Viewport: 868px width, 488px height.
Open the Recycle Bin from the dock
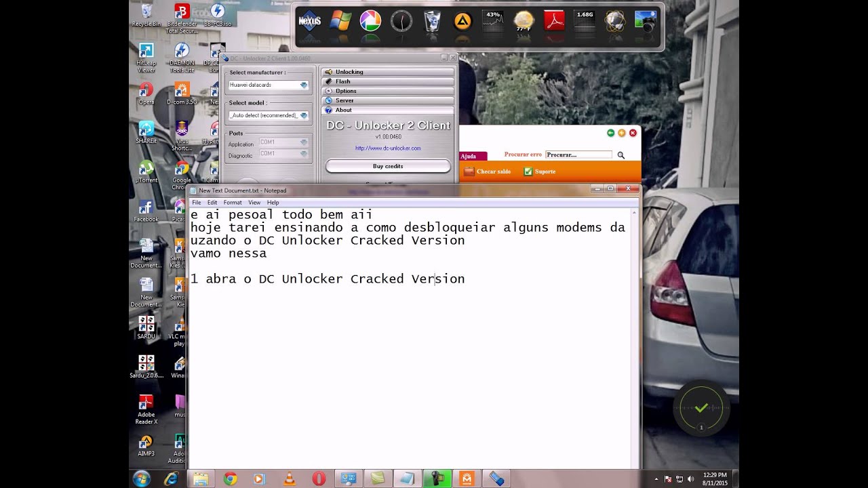click(x=432, y=21)
